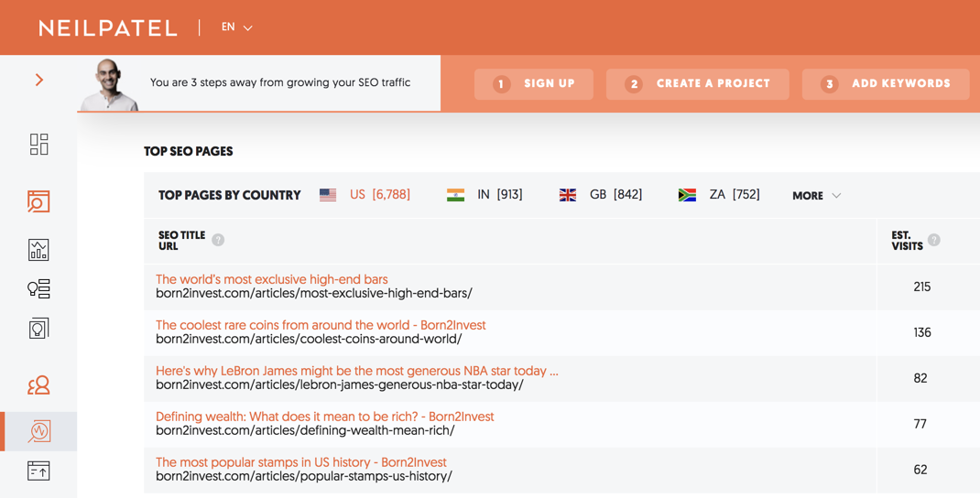Open the content ideas lightbulb-page icon
The width and height of the screenshot is (980, 498).
[x=38, y=328]
